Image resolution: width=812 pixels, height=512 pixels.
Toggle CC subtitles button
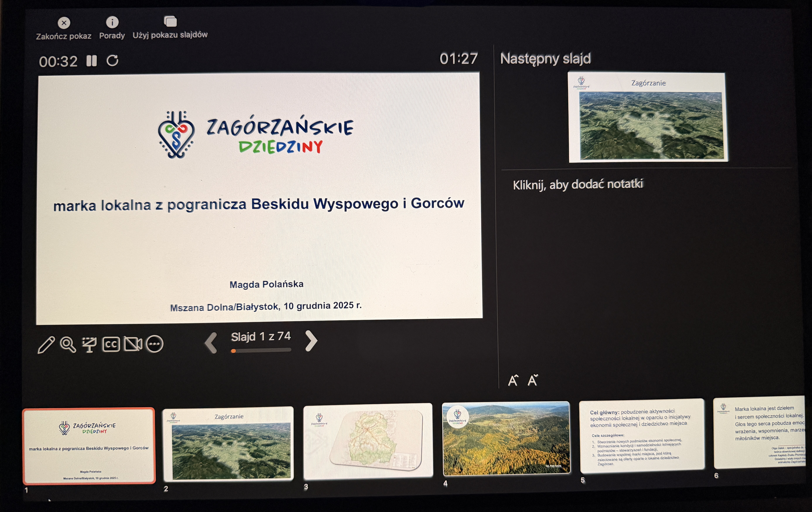click(111, 344)
